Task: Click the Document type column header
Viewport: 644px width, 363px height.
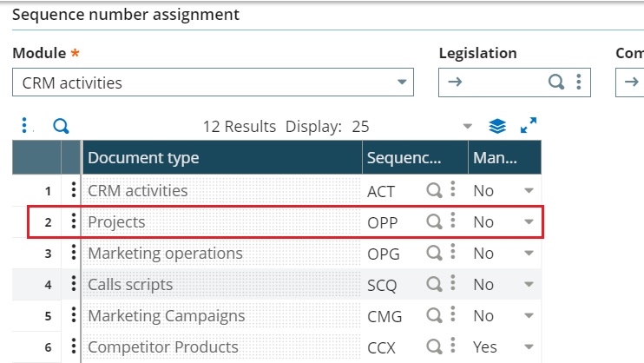Action: (x=222, y=157)
